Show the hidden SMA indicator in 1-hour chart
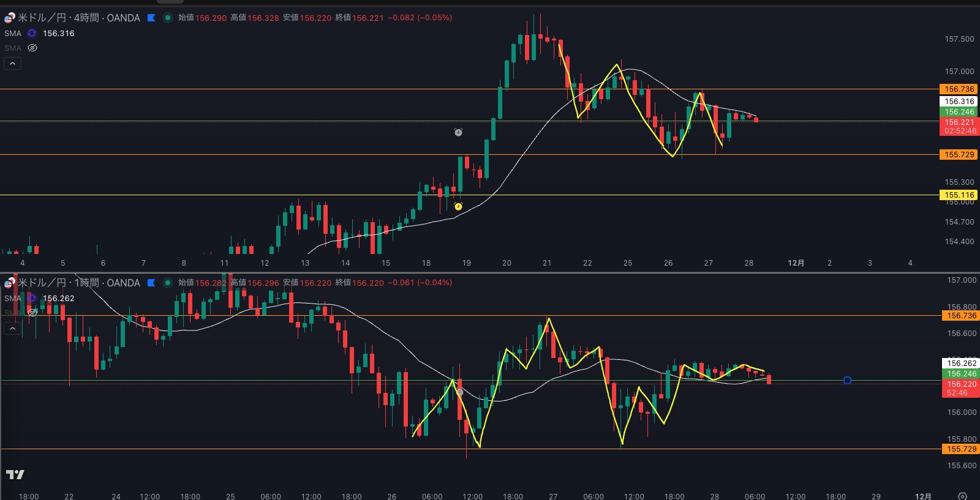The image size is (980, 500). [x=32, y=312]
